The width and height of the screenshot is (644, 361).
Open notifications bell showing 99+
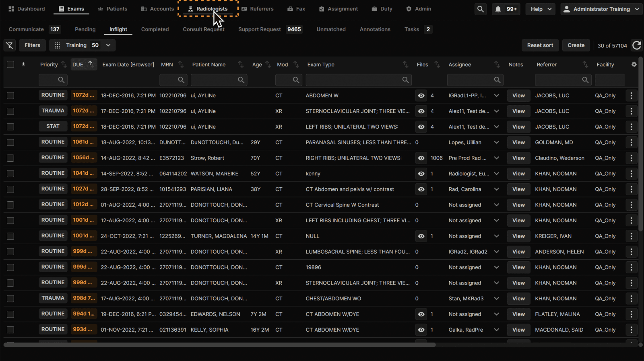point(506,9)
